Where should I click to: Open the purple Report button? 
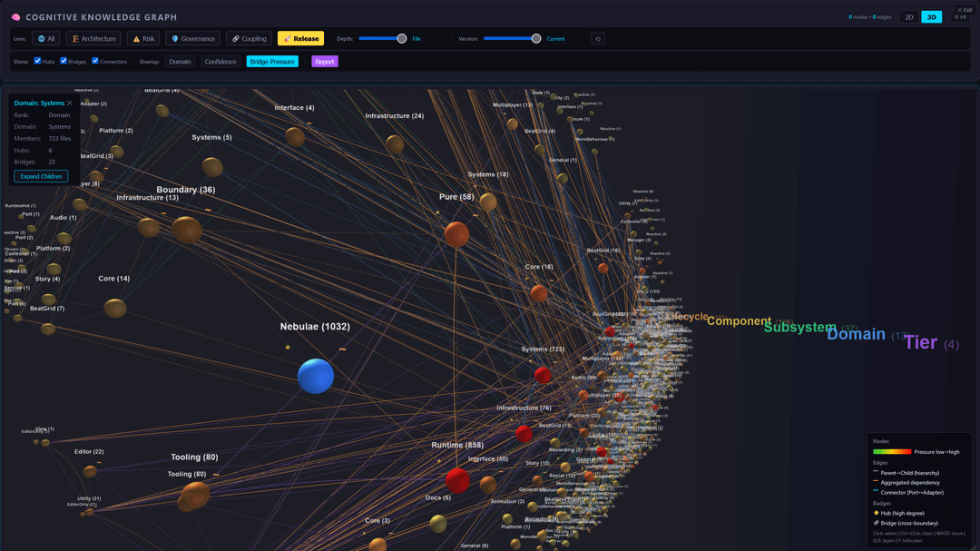pos(324,62)
